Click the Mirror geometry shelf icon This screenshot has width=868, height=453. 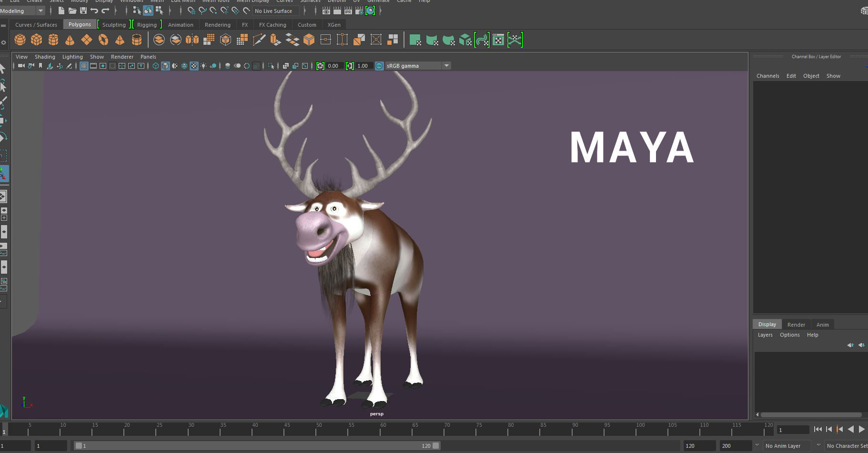(192, 40)
